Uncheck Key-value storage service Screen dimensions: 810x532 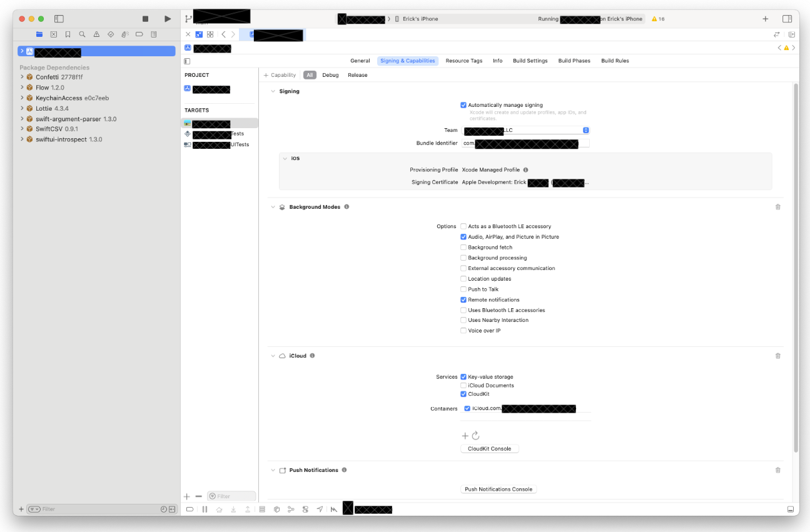[x=463, y=377]
